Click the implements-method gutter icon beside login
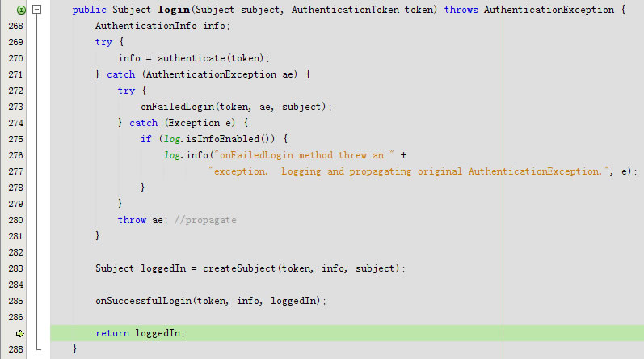644x359 pixels. tap(21, 10)
